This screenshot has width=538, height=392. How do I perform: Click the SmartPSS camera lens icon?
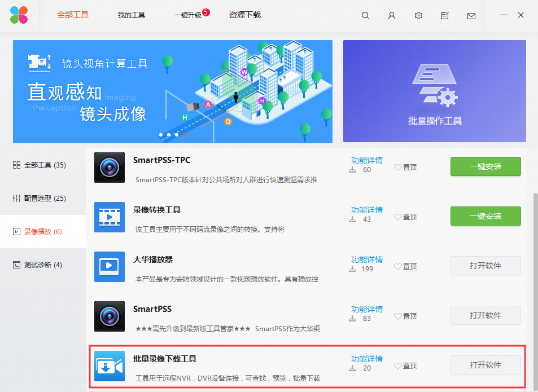110,316
